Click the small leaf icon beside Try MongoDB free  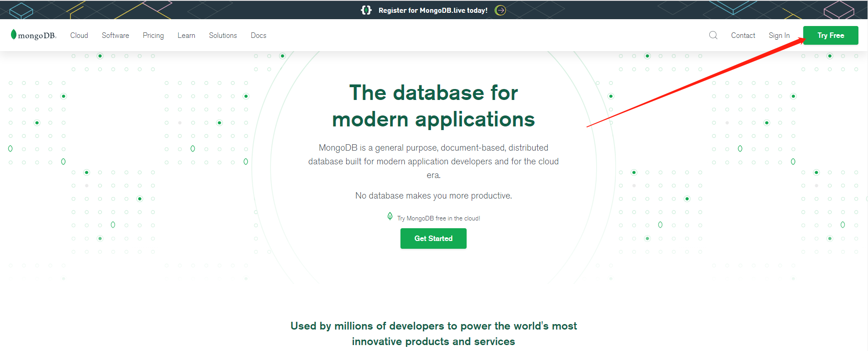(390, 216)
